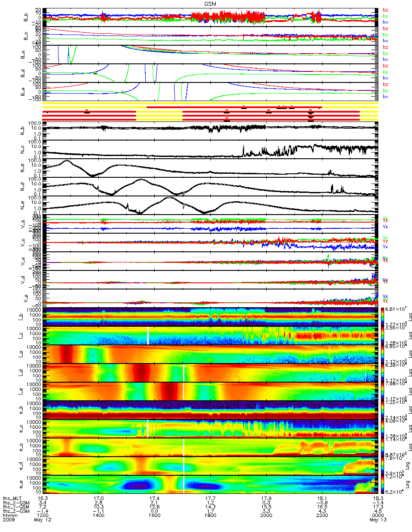412x532 pixels.
Task: Click the 1600 time tick label
Action: click(x=155, y=515)
